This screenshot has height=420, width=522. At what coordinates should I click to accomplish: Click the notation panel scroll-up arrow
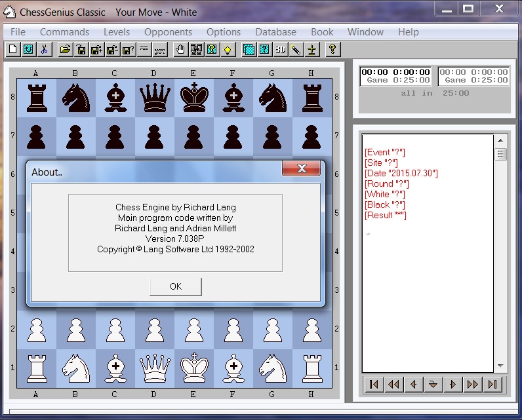(500, 141)
